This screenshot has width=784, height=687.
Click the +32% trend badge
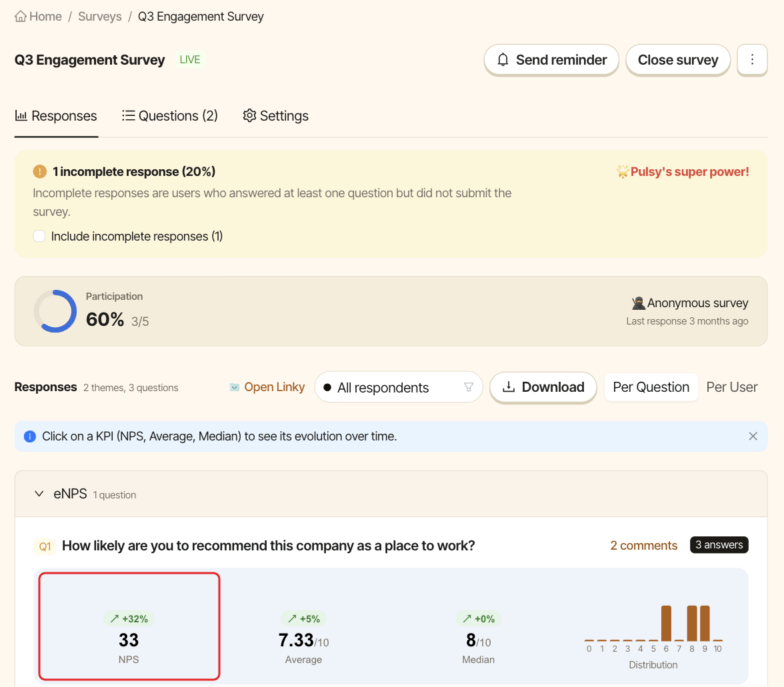(x=129, y=618)
